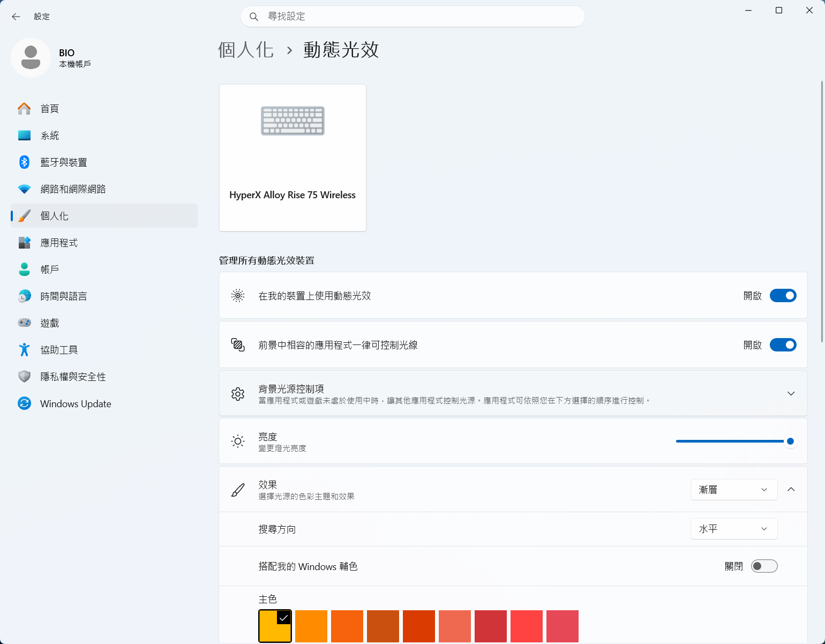Open 首頁 home icon in sidebar
Viewport: 825px width, 644px height.
24,109
